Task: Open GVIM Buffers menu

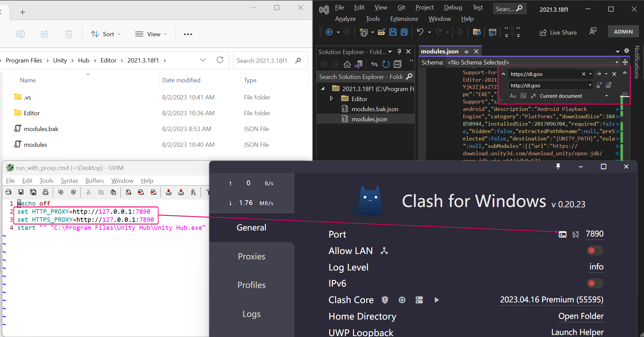Action: pos(95,180)
